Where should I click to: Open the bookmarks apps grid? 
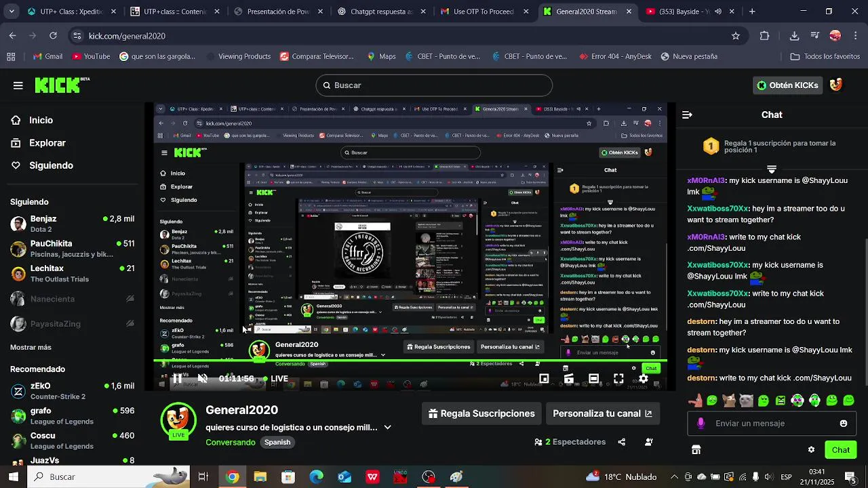(x=12, y=56)
